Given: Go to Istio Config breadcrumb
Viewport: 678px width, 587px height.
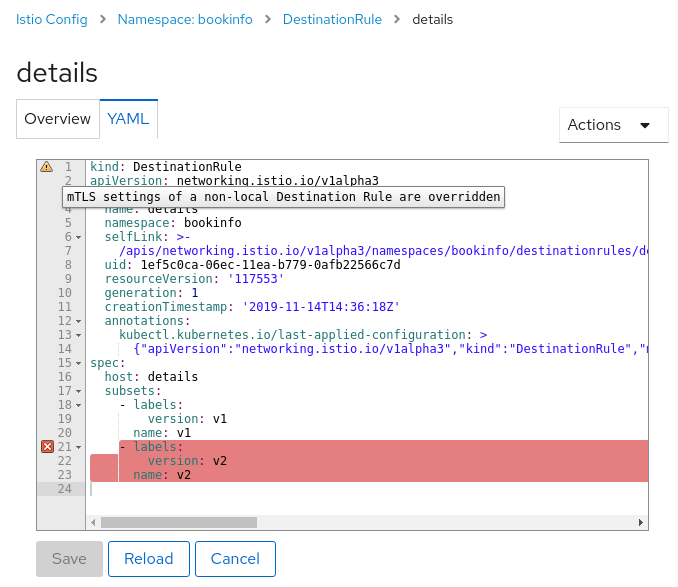Looking at the screenshot, I should 51,19.
